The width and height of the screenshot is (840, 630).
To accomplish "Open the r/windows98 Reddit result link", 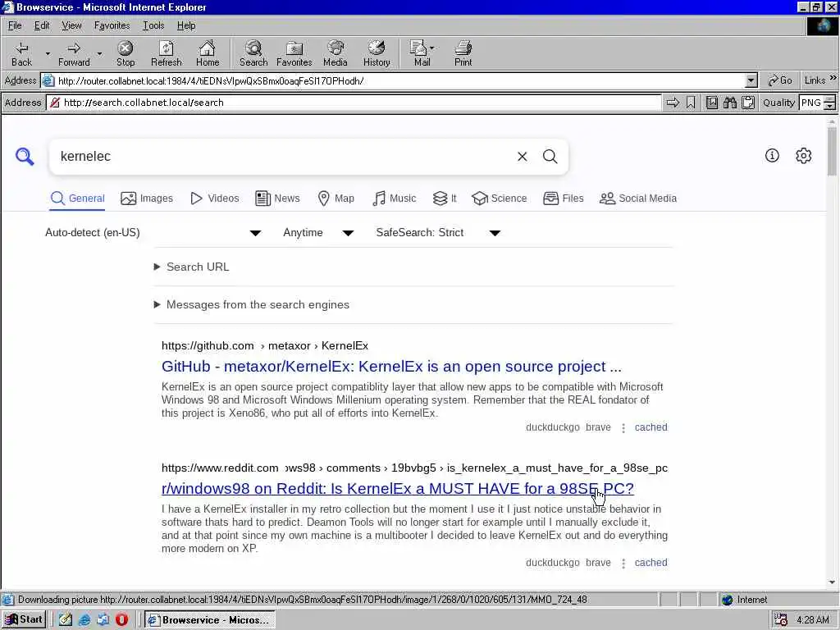I will click(x=398, y=489).
